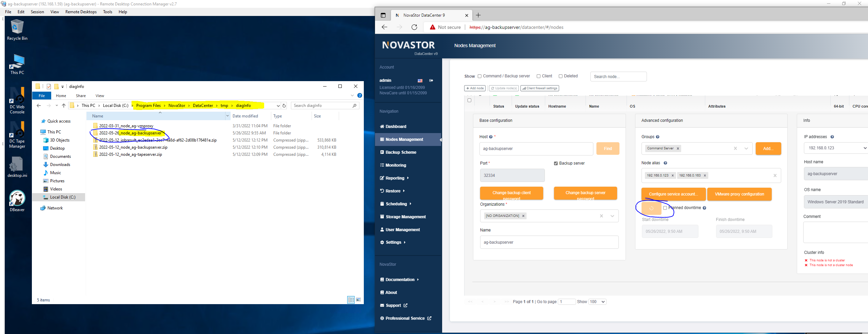Click the Not secure warning icon
Screen dimensions: 868x334
[x=432, y=27]
